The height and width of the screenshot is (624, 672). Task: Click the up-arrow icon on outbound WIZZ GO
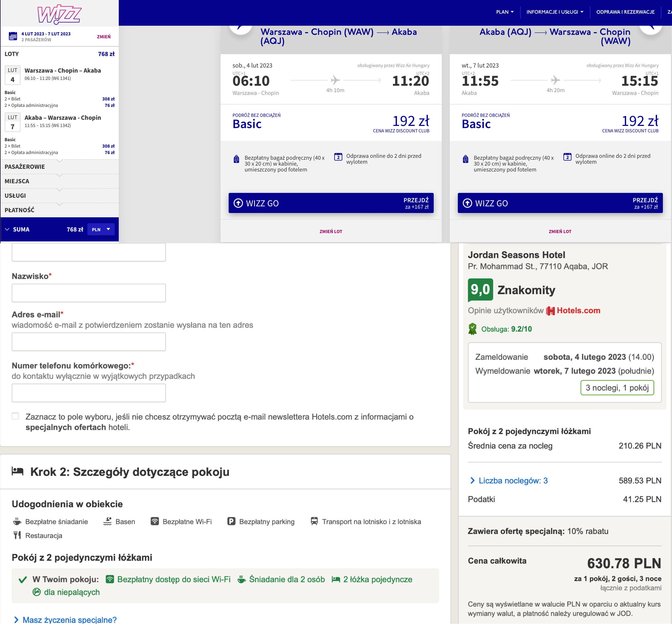point(238,203)
